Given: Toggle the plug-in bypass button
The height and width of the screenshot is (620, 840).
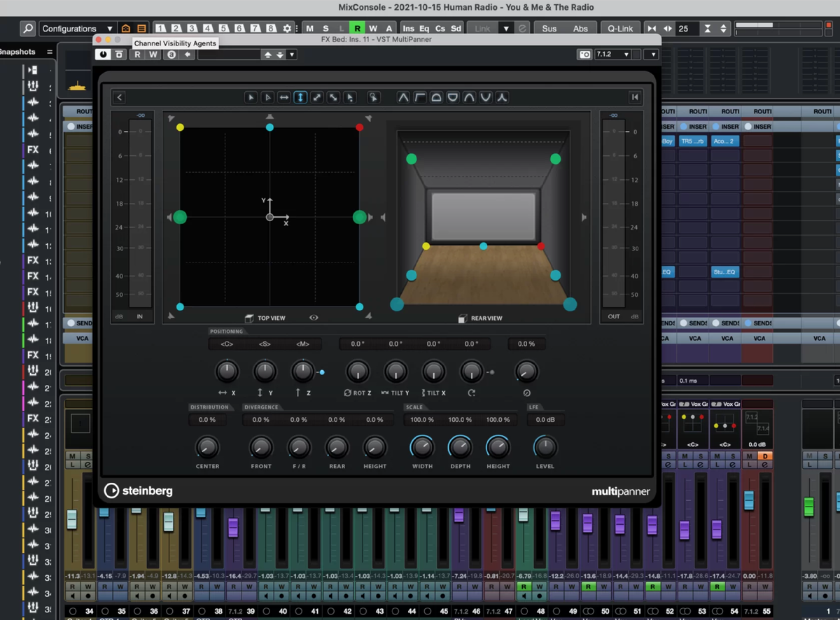Looking at the screenshot, I should tap(119, 55).
